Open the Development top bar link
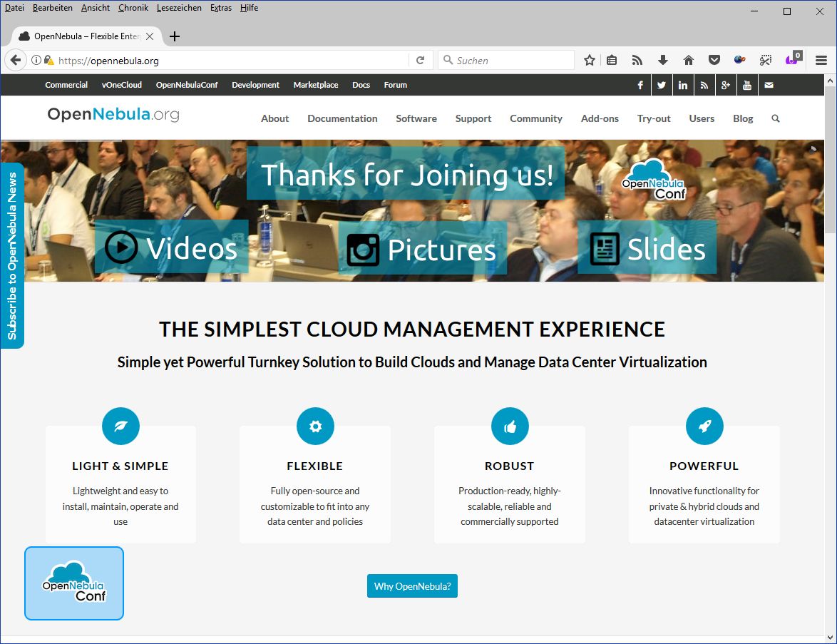Screen dimensions: 837x644 coord(256,85)
